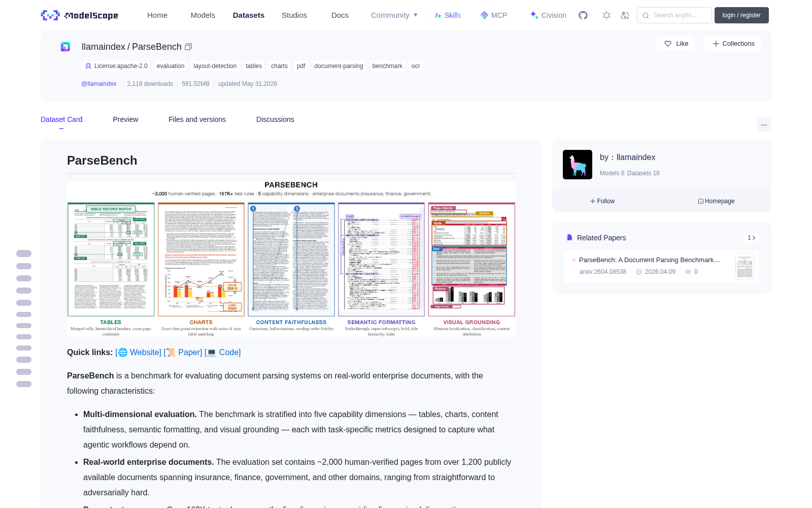This screenshot has height=508, width=812.
Task: Click the arxiv:2604.08538 identifier
Action: pyautogui.click(x=603, y=272)
